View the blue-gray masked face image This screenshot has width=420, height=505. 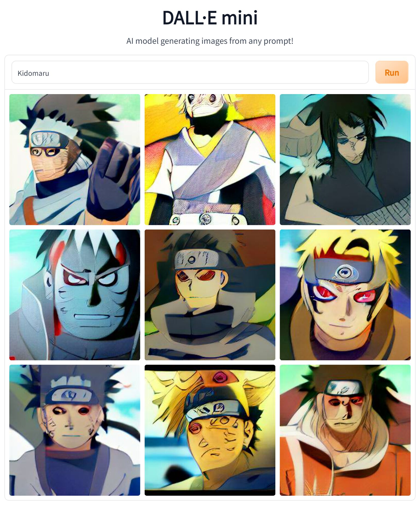[x=75, y=295]
